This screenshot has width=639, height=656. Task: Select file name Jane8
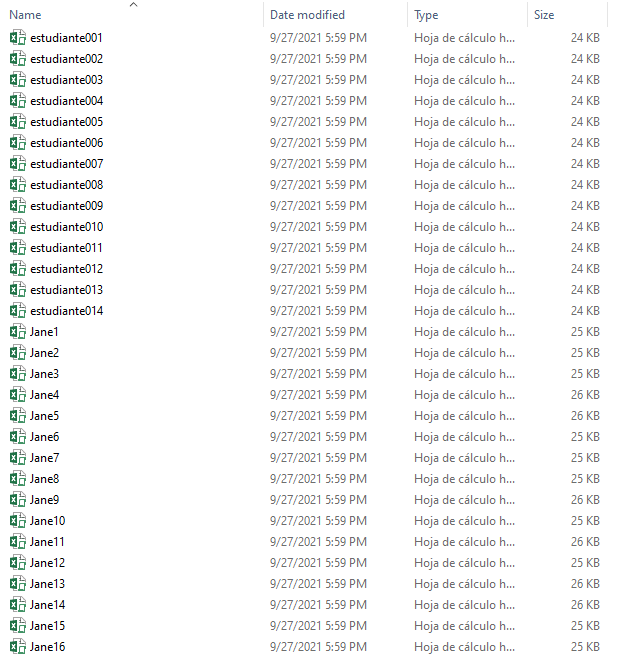44,479
